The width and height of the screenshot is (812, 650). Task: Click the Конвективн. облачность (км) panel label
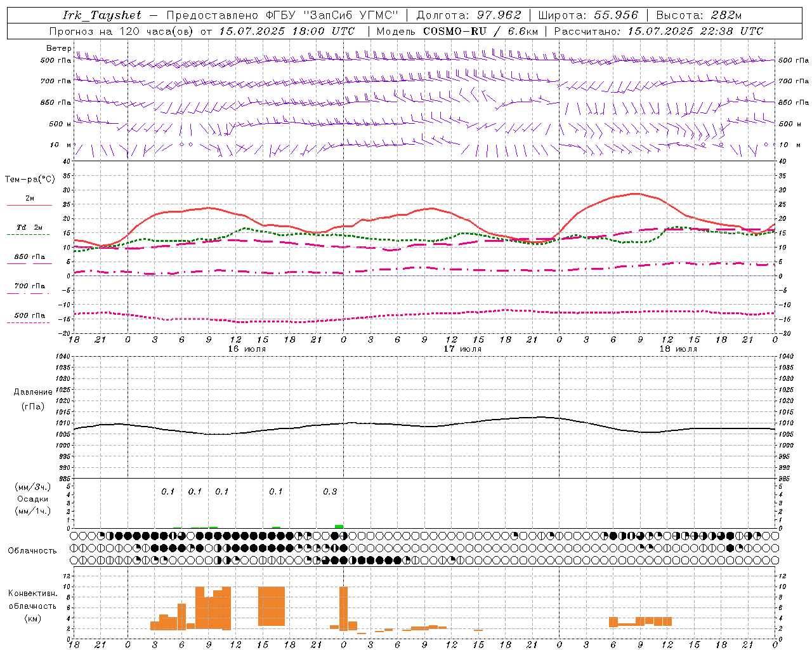click(32, 606)
